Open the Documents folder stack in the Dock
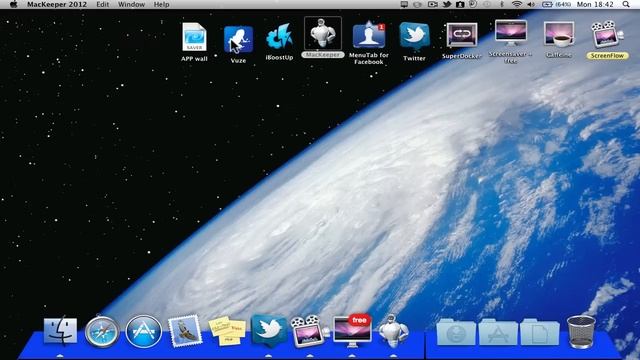This screenshot has width=640, height=360. [x=540, y=333]
